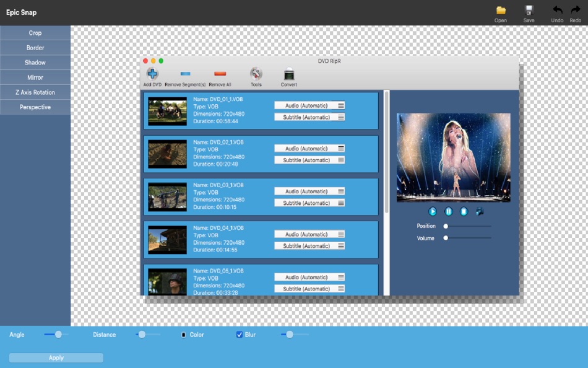588x368 pixels.
Task: Select the Perspective sidebar option
Action: pos(35,107)
